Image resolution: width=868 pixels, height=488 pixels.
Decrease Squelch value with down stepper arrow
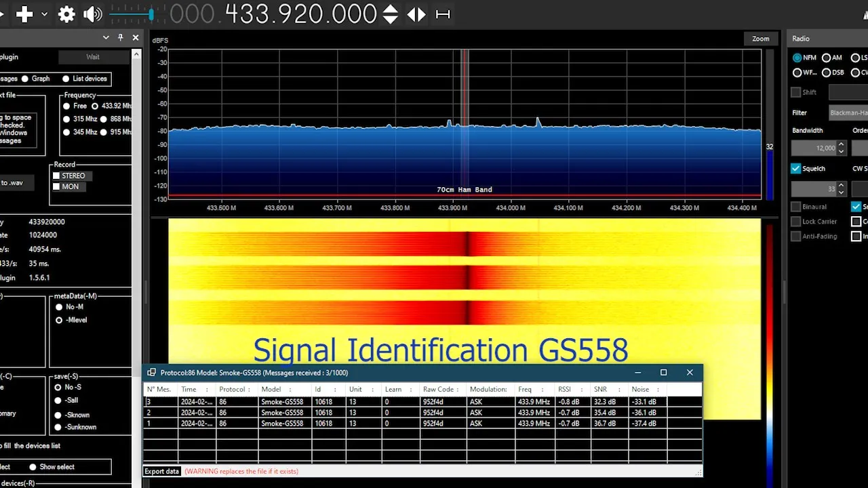click(842, 192)
